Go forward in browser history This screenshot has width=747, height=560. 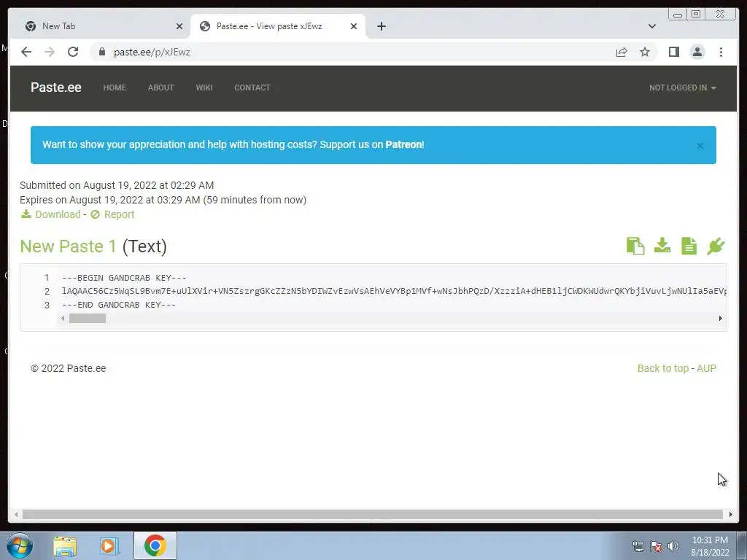[50, 52]
